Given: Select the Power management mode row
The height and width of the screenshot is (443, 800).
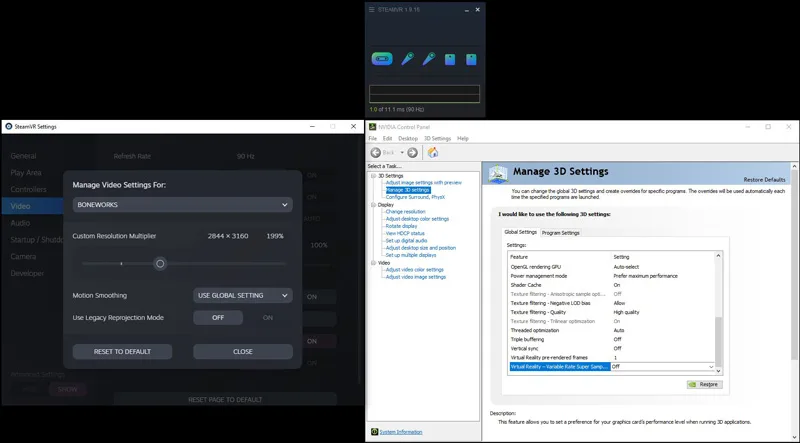Looking at the screenshot, I should [611, 276].
